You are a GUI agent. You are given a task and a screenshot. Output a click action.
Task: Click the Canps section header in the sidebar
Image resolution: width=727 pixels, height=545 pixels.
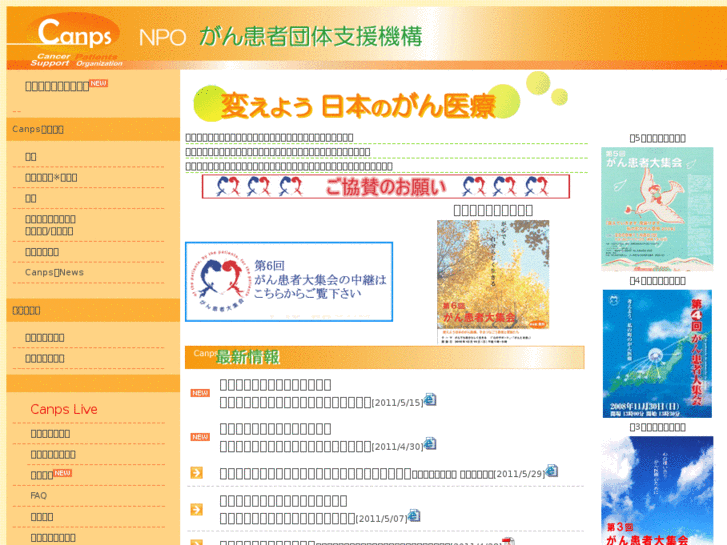pyautogui.click(x=93, y=129)
